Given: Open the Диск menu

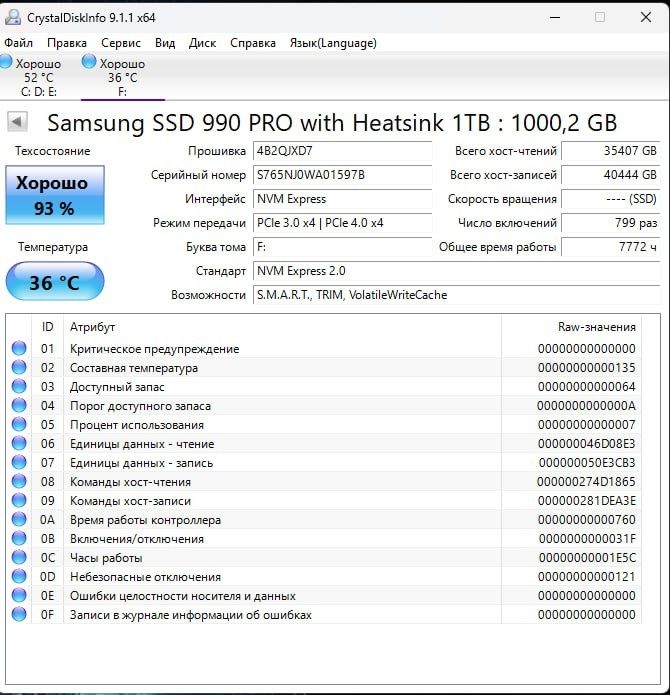Looking at the screenshot, I should [203, 43].
